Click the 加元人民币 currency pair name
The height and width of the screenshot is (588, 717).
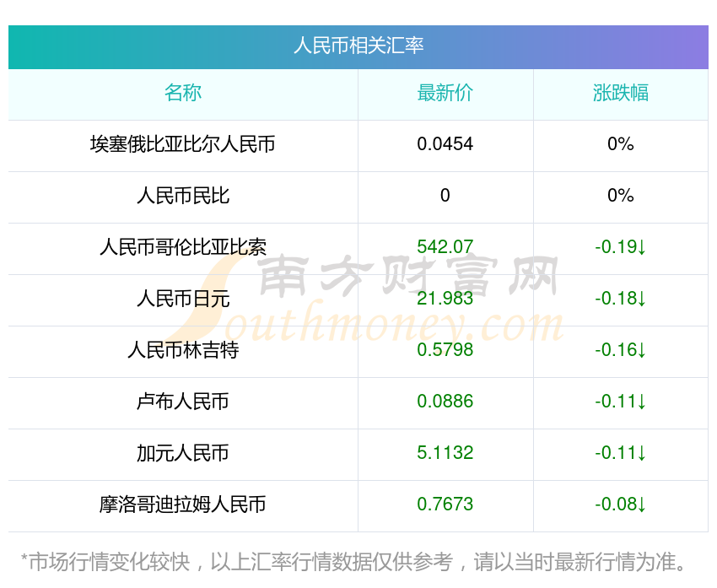pyautogui.click(x=183, y=453)
